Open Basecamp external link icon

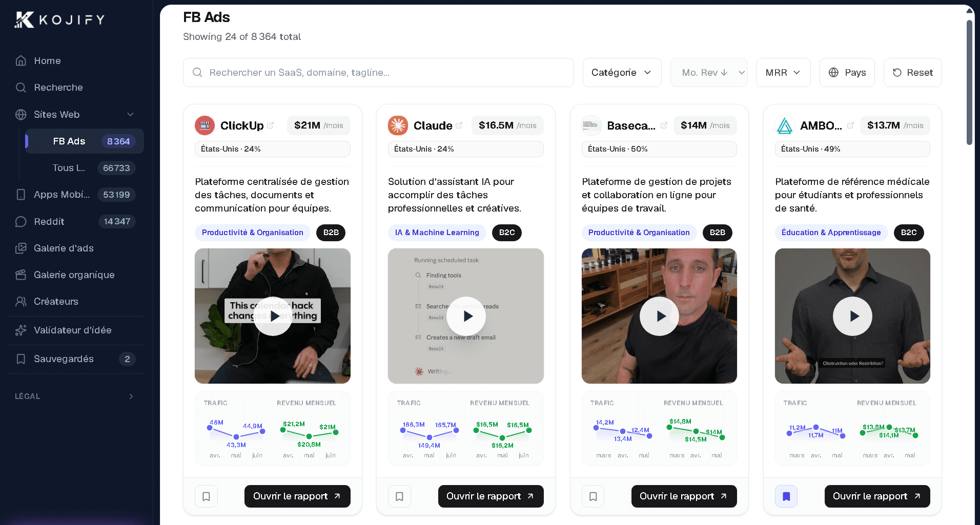664,125
